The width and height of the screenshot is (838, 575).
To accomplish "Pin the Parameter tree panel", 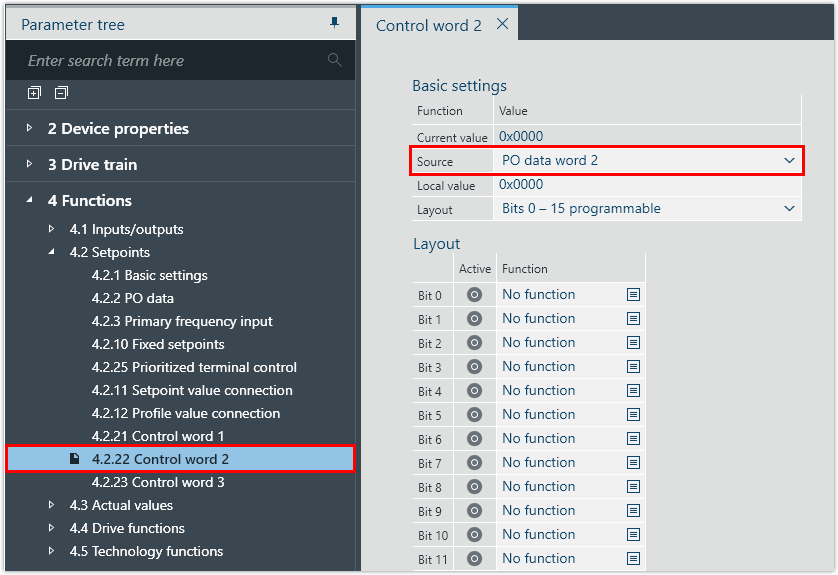I will 335,23.
